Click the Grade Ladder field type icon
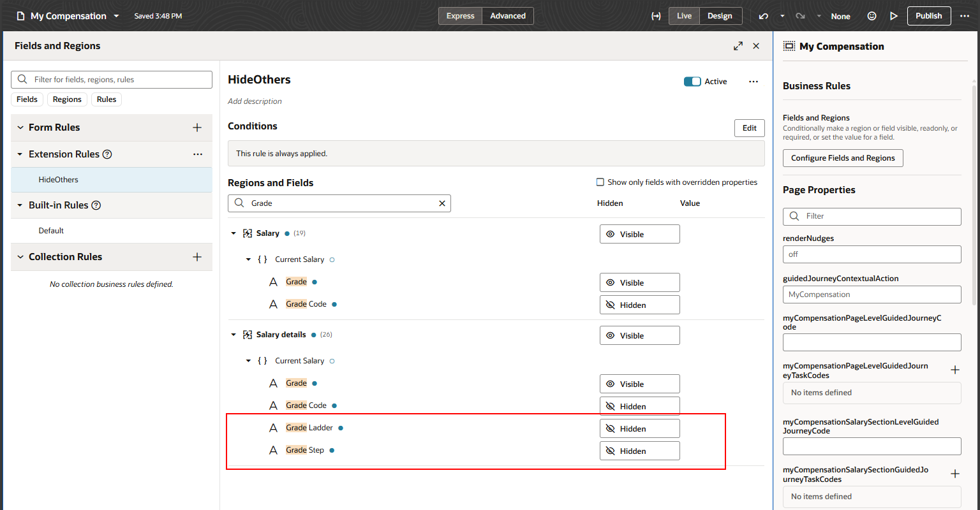Viewport: 980px width, 510px height. [x=273, y=428]
